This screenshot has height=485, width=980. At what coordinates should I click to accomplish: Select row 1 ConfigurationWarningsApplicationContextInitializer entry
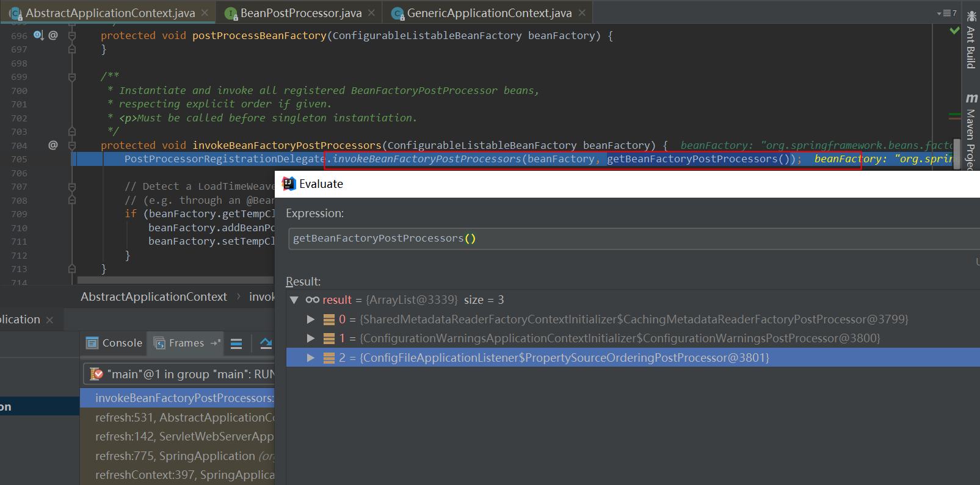(x=633, y=338)
